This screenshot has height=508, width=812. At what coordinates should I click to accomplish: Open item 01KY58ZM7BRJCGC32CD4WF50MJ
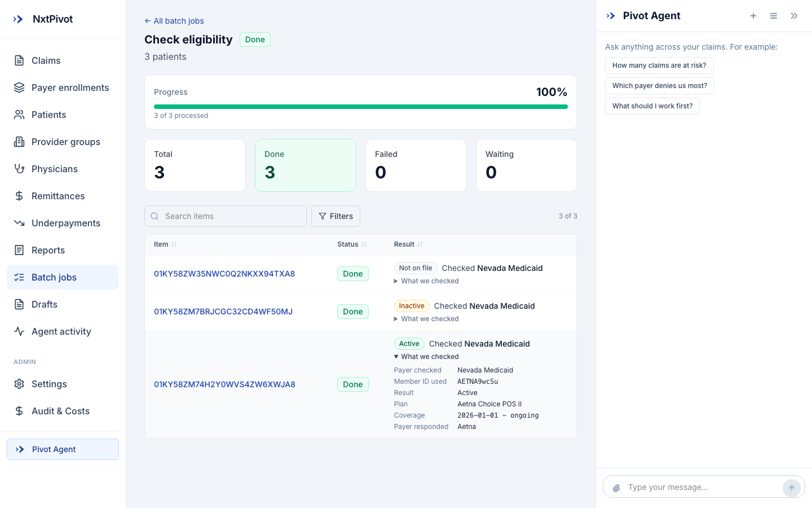coord(223,312)
